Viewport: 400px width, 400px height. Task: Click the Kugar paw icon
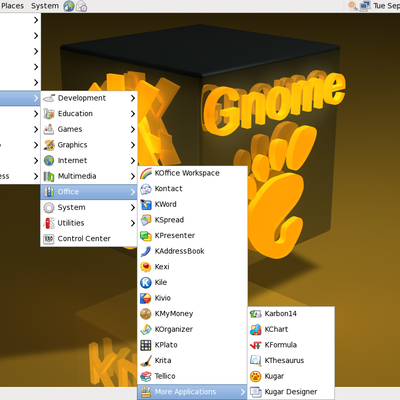point(256,376)
